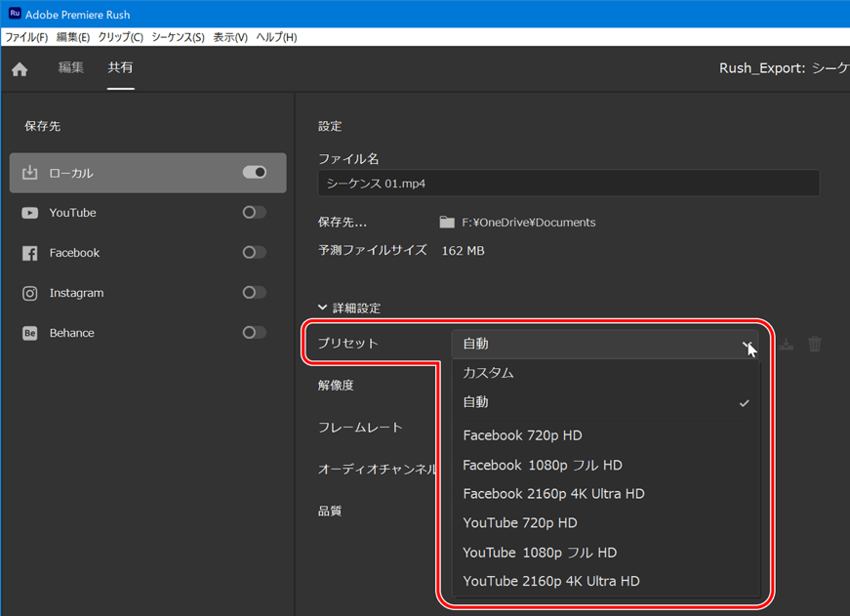Viewport: 850px width, 616px height.
Task: Switch to the 編集 tab
Action: coord(71,67)
